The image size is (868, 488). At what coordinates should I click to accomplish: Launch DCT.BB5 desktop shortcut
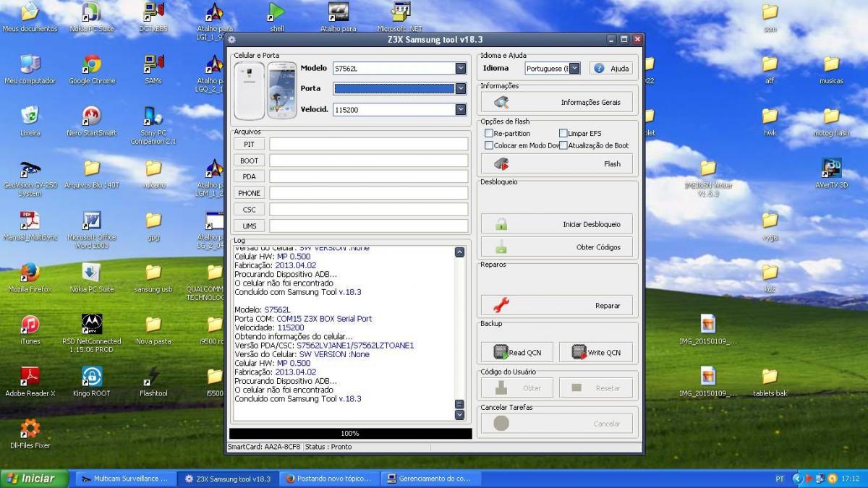point(153,17)
